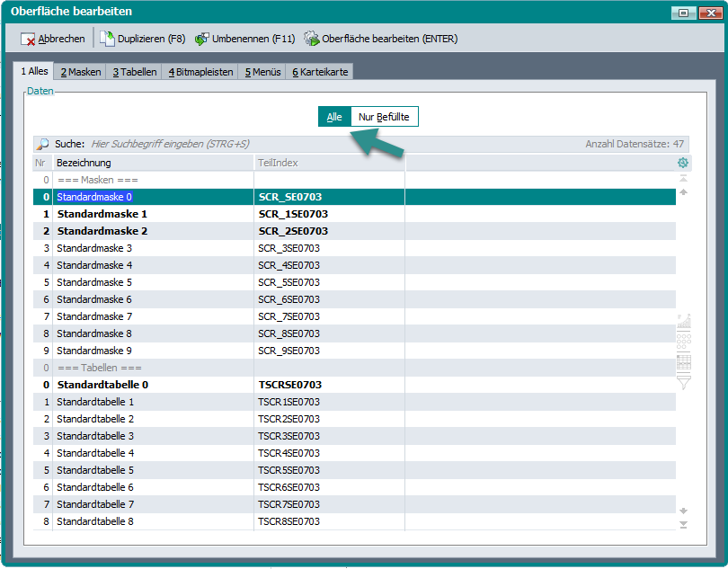This screenshot has width=728, height=569.
Task: Open the Bitmapleisten tab
Action: pyautogui.click(x=200, y=72)
